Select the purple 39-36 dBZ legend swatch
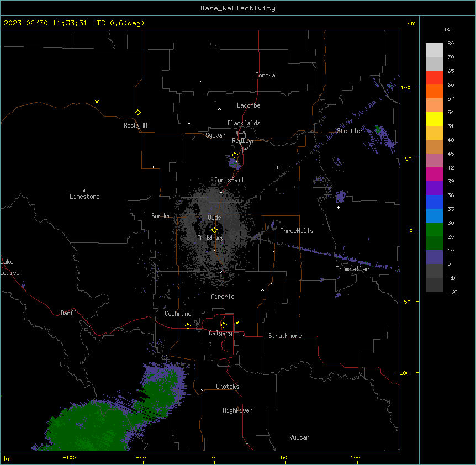This screenshot has width=476, height=465. coord(434,188)
